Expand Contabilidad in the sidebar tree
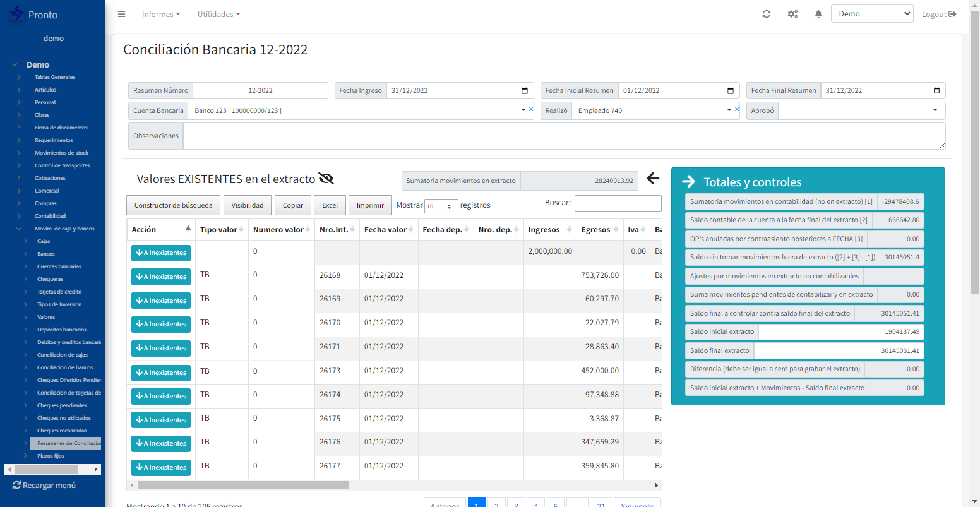The height and width of the screenshot is (507, 980). pyautogui.click(x=50, y=216)
